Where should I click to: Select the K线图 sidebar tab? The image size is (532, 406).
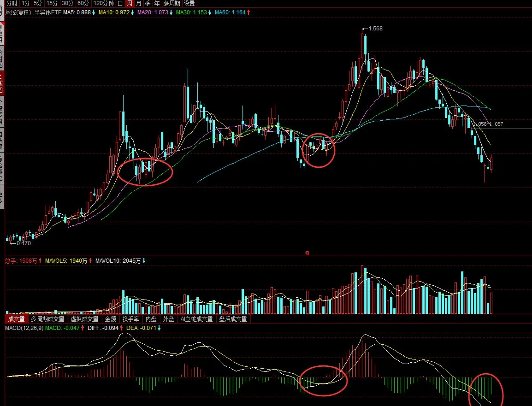(x=2, y=82)
